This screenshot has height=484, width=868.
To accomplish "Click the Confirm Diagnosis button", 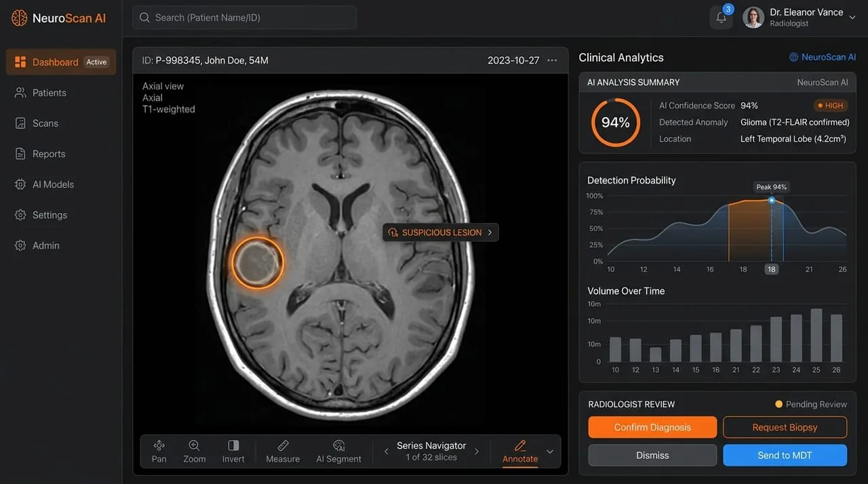I will click(x=652, y=427).
